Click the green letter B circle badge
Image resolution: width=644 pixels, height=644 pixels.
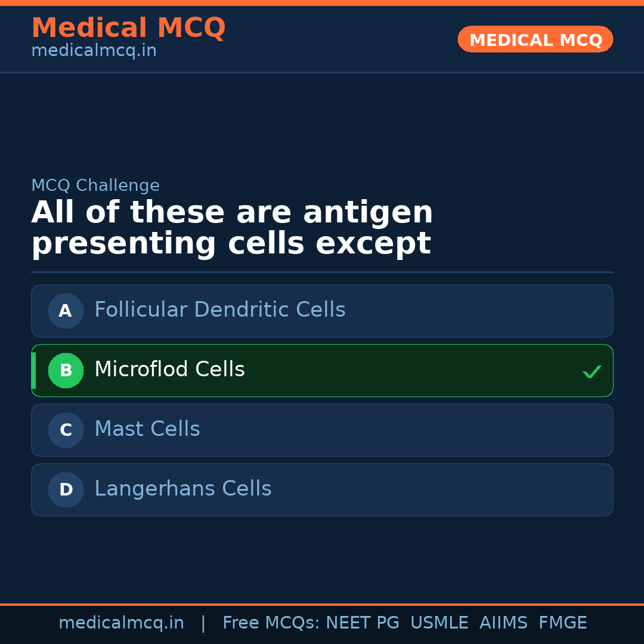point(66,370)
